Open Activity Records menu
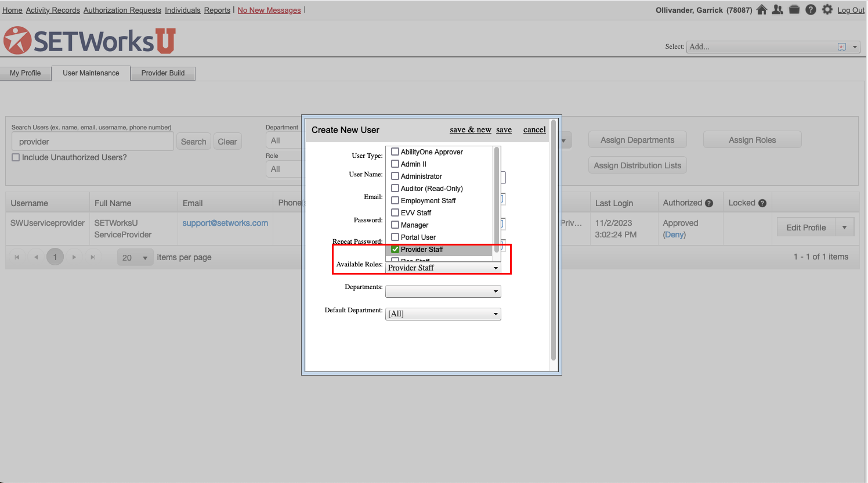The image size is (868, 483). pyautogui.click(x=53, y=10)
